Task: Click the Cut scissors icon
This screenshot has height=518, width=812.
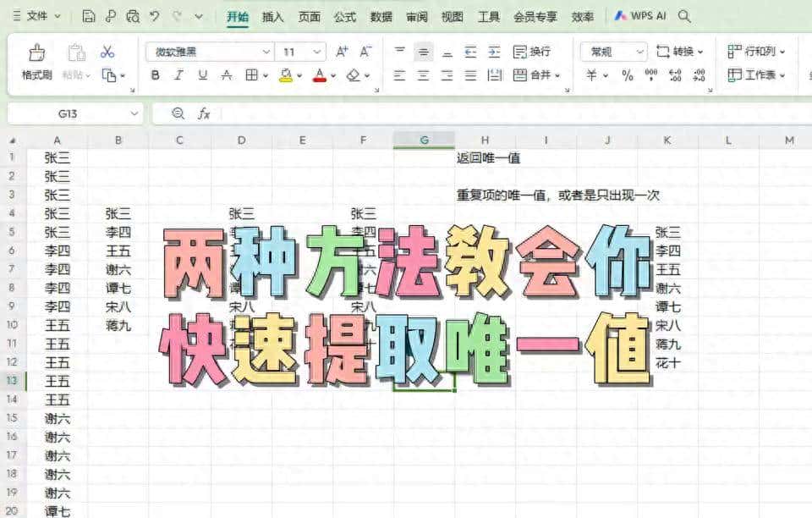Action: [x=107, y=50]
